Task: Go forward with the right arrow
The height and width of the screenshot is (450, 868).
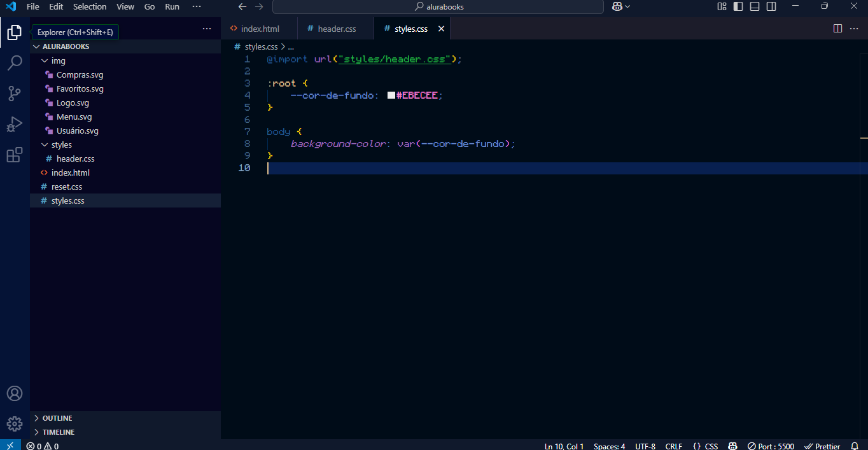Action: (x=259, y=6)
